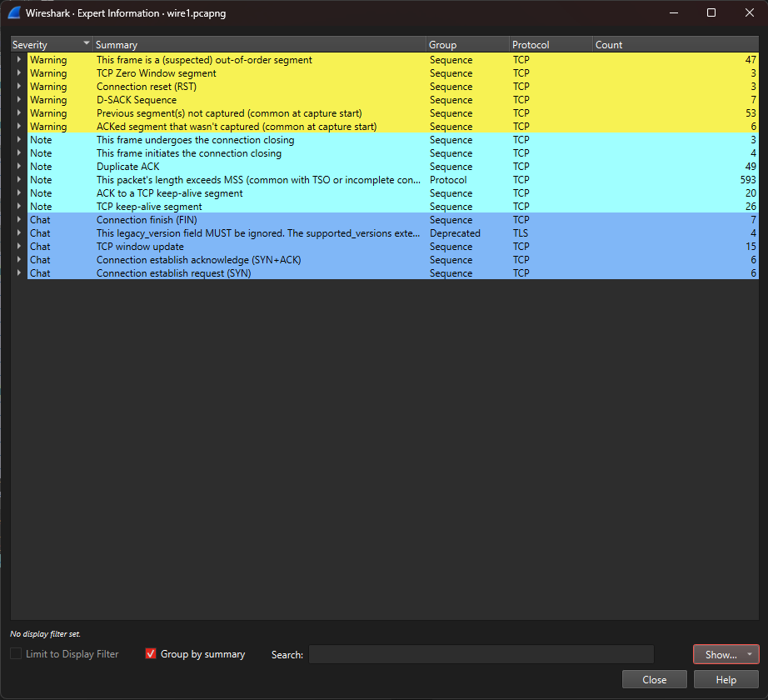
Task: Select the 'TCP window update' summary text
Action: point(140,247)
